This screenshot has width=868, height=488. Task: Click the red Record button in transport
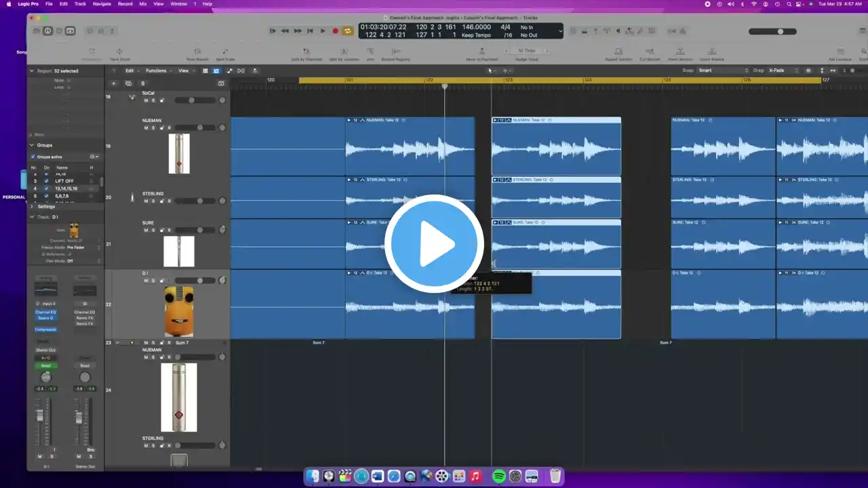click(335, 30)
